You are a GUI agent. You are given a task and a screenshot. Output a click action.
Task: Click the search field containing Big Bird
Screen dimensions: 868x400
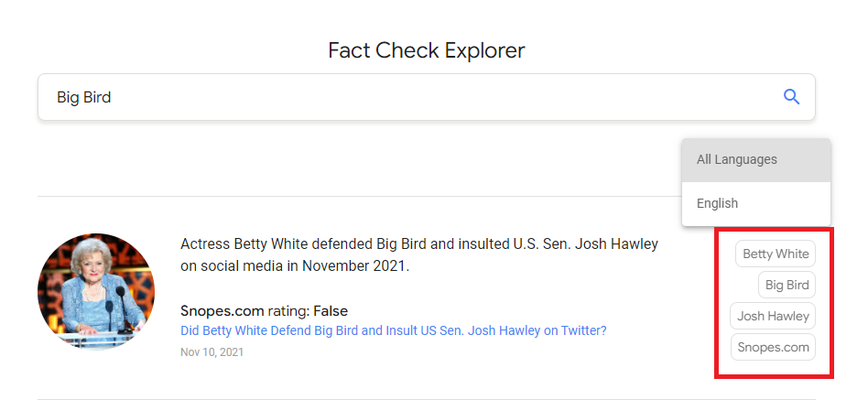pyautogui.click(x=403, y=97)
